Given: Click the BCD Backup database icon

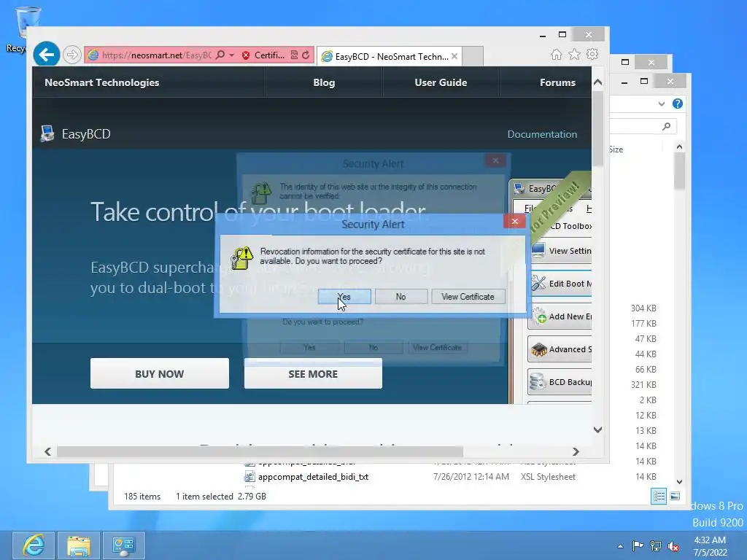Looking at the screenshot, I should [538, 382].
